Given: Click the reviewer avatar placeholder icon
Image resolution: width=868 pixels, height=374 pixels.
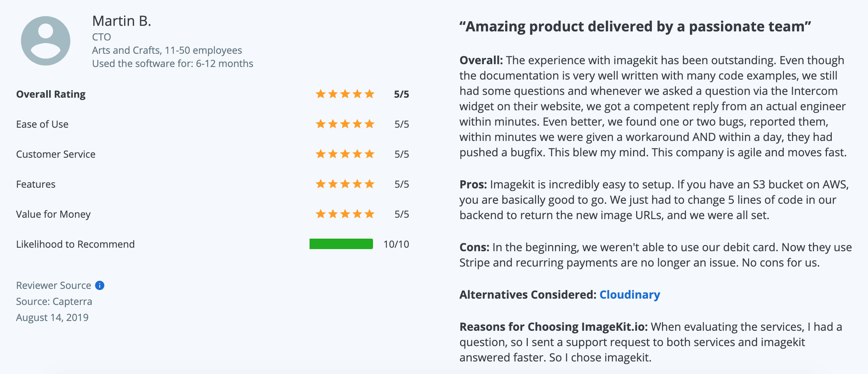Looking at the screenshot, I should click(x=46, y=41).
